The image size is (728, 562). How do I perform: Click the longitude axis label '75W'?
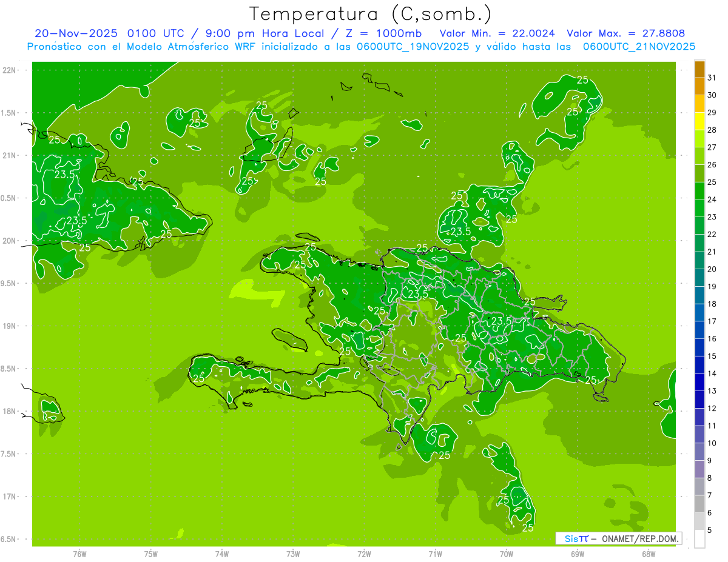click(151, 554)
